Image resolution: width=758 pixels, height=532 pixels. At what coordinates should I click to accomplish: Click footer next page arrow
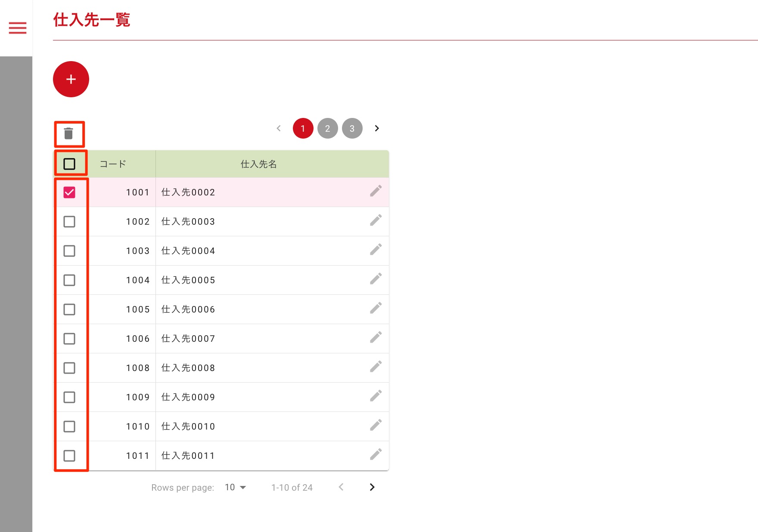coord(372,487)
